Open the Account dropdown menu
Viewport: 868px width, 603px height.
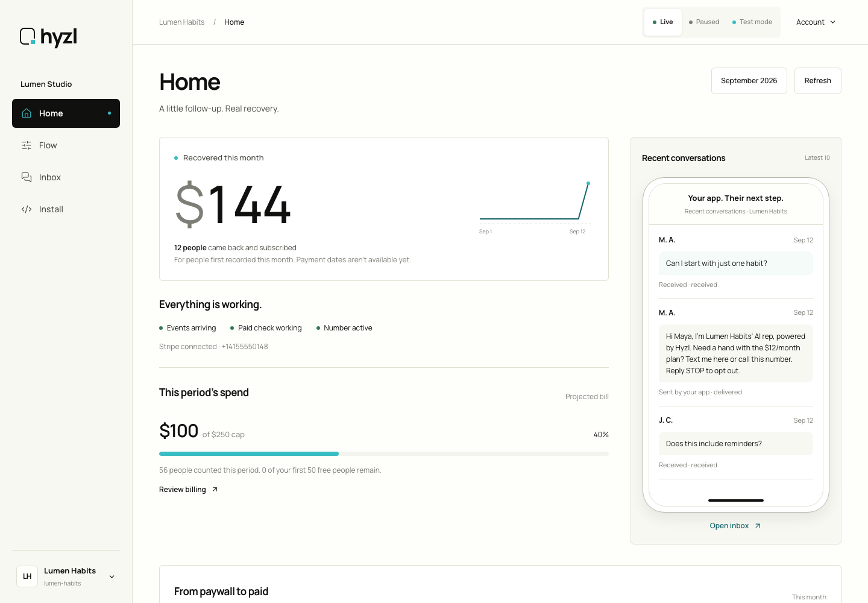(x=816, y=22)
